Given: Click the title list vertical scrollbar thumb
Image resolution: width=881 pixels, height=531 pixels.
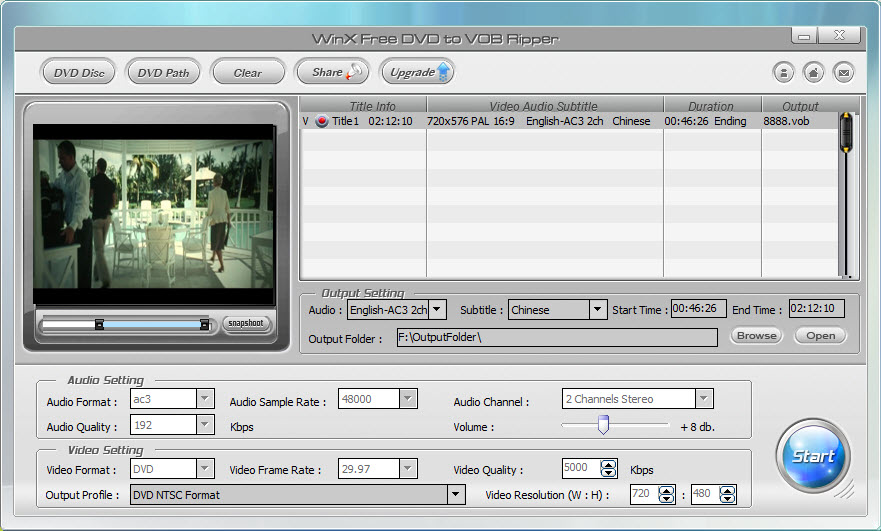Looking at the screenshot, I should tap(846, 133).
